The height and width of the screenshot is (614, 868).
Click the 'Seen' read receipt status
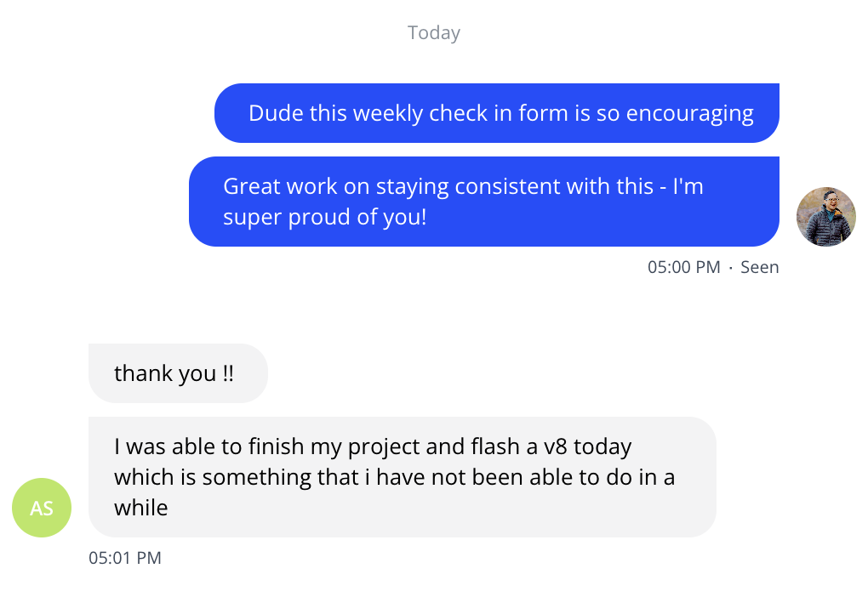[x=759, y=267]
